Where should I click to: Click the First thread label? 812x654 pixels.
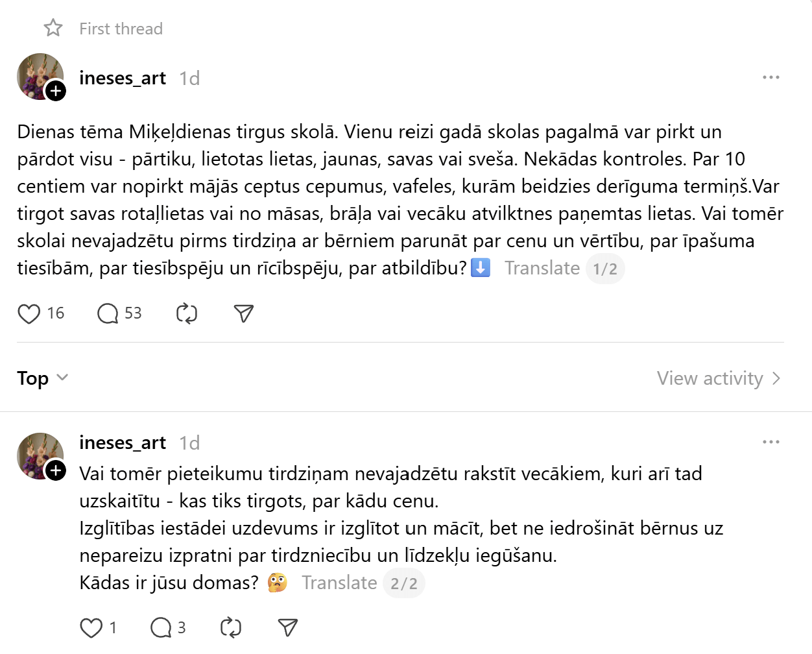pyautogui.click(x=121, y=29)
